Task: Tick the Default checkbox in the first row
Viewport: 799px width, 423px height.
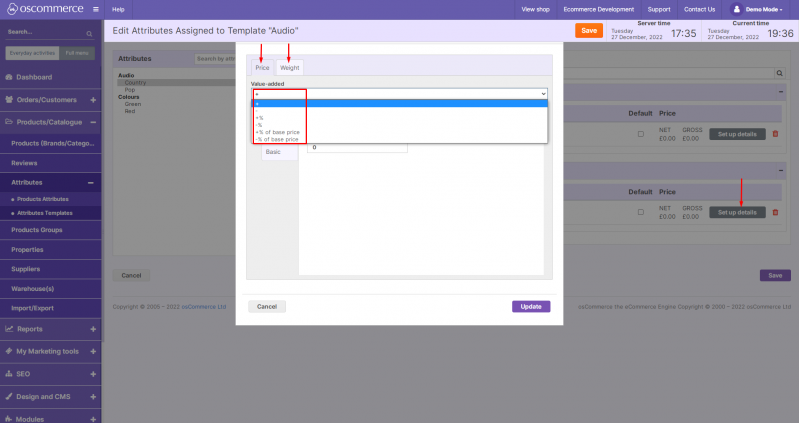Action: [x=640, y=134]
